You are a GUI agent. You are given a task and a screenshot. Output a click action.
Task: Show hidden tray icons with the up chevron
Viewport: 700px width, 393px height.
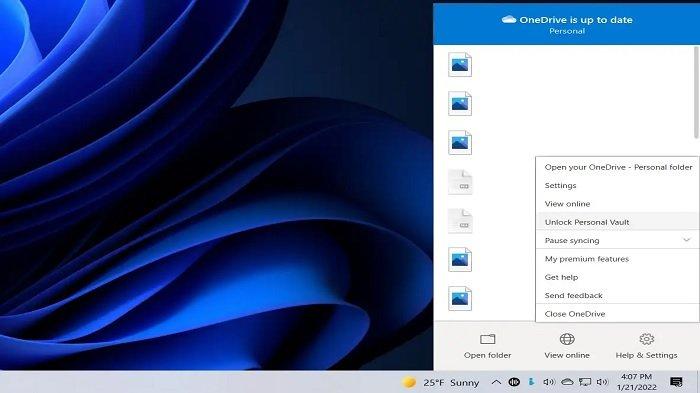pyautogui.click(x=496, y=382)
